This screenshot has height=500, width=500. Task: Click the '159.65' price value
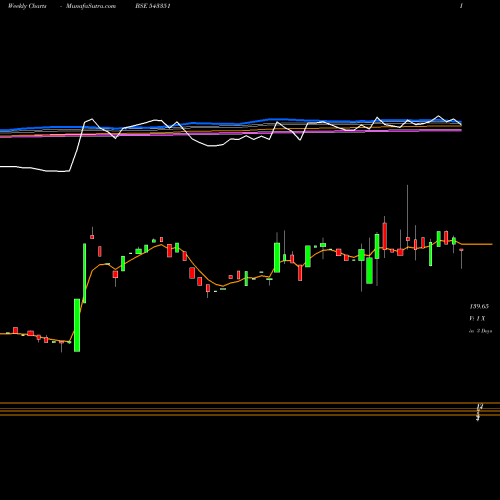pos(479,306)
